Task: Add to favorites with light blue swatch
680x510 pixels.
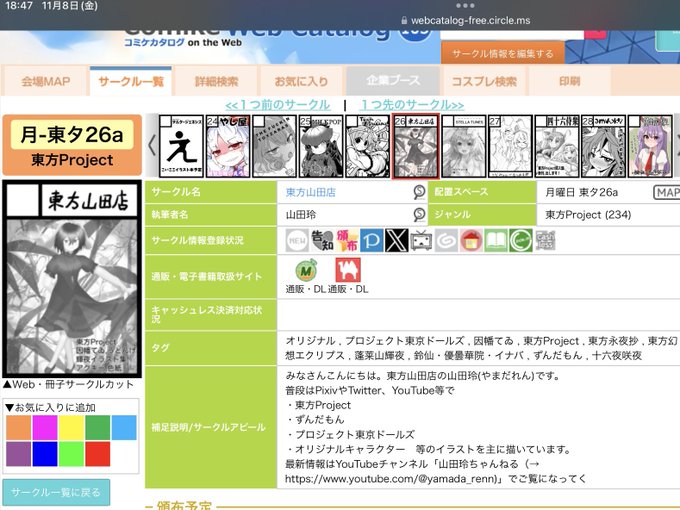Action: tap(124, 428)
